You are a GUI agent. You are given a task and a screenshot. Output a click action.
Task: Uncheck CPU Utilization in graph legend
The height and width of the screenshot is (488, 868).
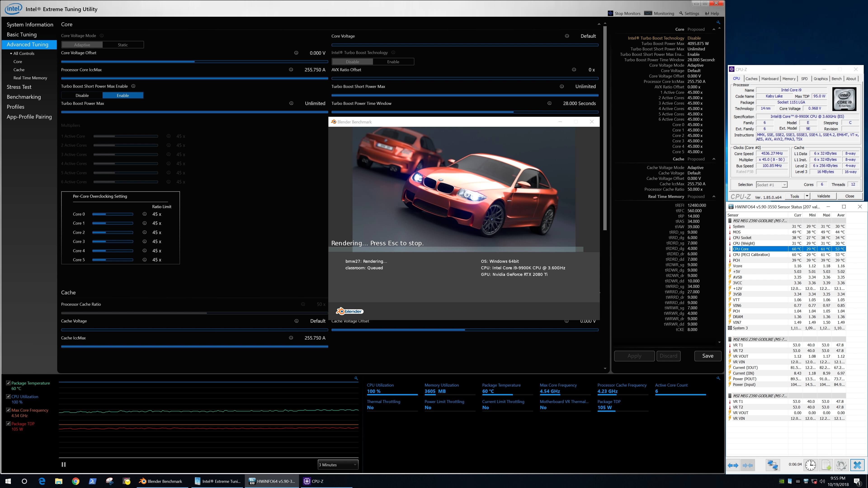8,396
